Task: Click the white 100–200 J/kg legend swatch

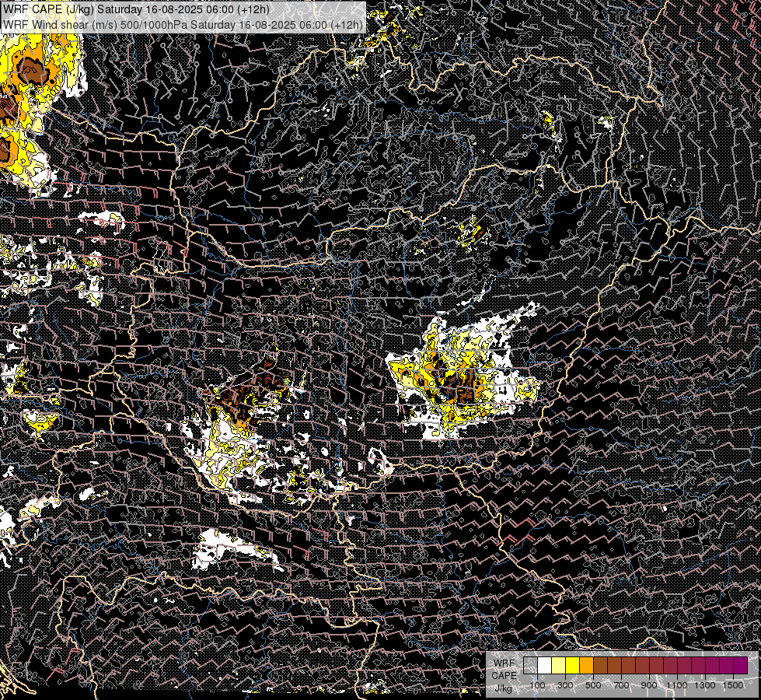Action: (x=545, y=665)
